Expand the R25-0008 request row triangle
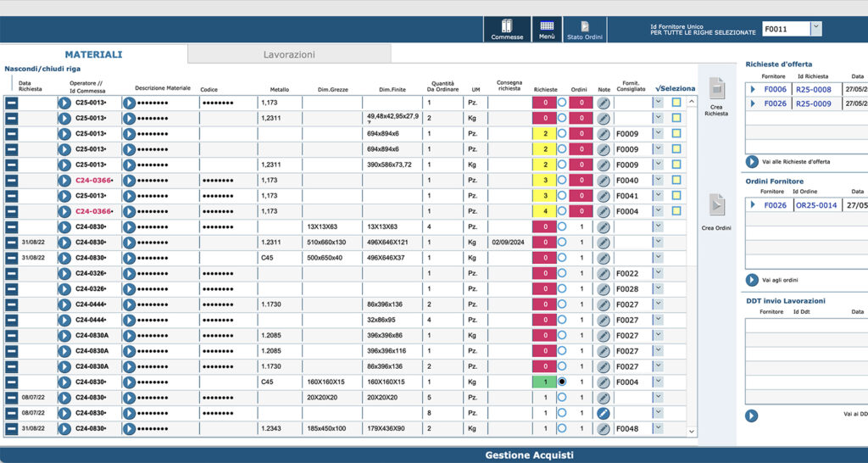This screenshot has width=868, height=463. (x=753, y=89)
